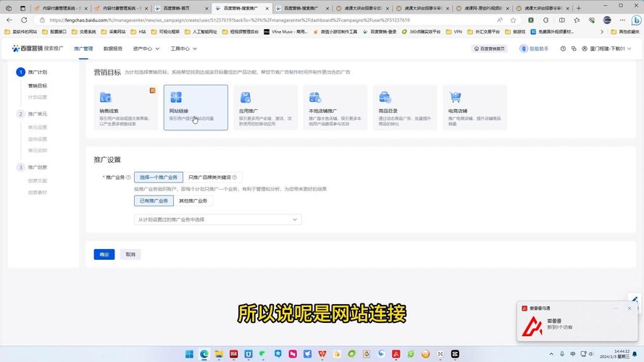
Task: Open the Vfine Music bookmark
Action: tap(285, 32)
